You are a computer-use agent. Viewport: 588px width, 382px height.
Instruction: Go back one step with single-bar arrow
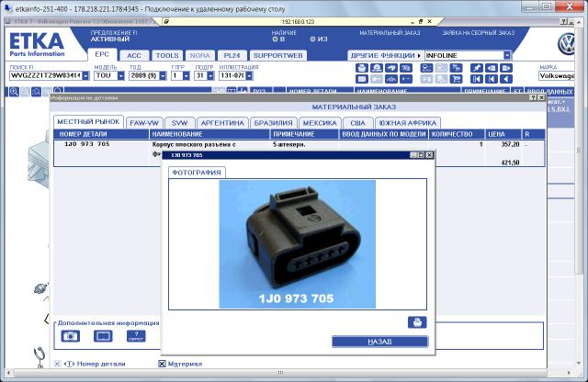tap(492, 79)
